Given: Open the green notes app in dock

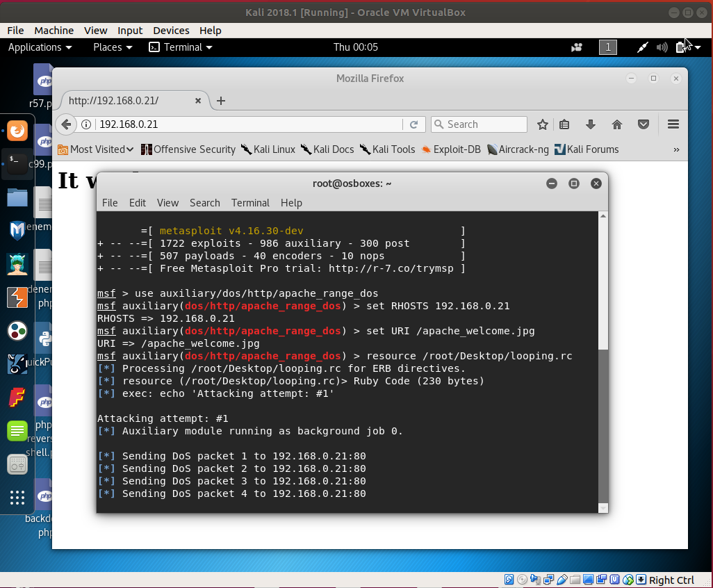Looking at the screenshot, I should tap(17, 431).
